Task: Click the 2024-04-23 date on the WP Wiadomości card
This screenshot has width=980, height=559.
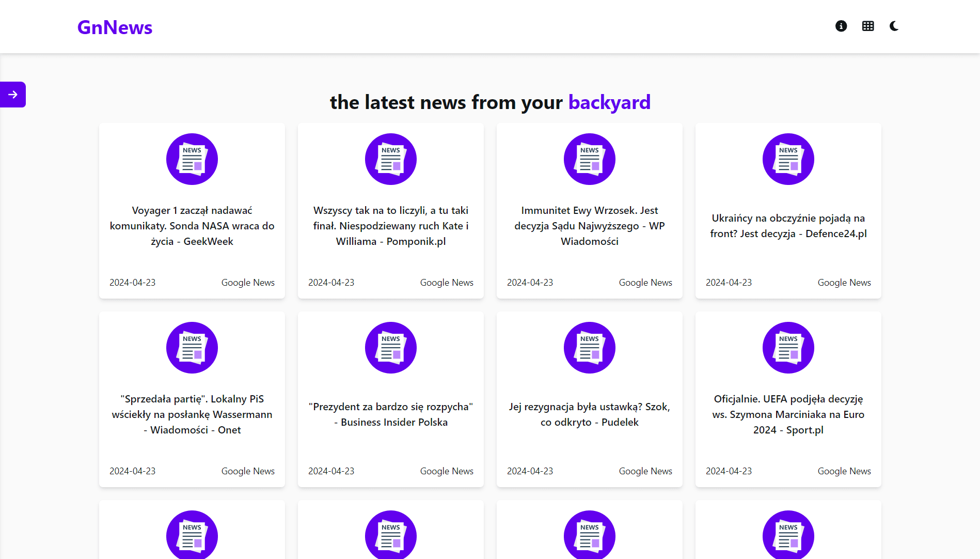Action: pos(530,283)
